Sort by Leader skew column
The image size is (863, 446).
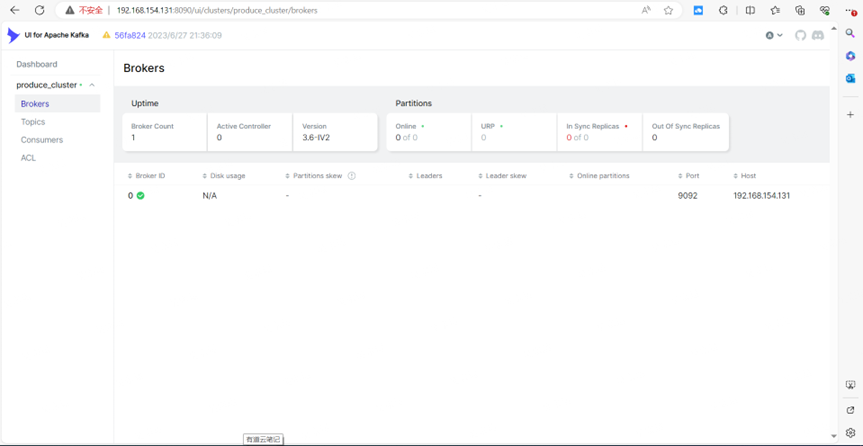pos(502,176)
